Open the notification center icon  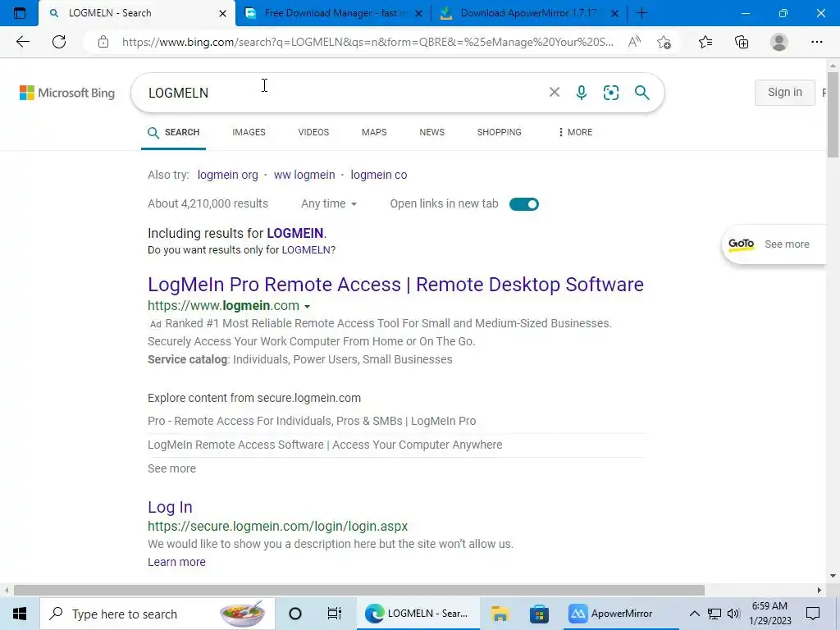pyautogui.click(x=813, y=614)
